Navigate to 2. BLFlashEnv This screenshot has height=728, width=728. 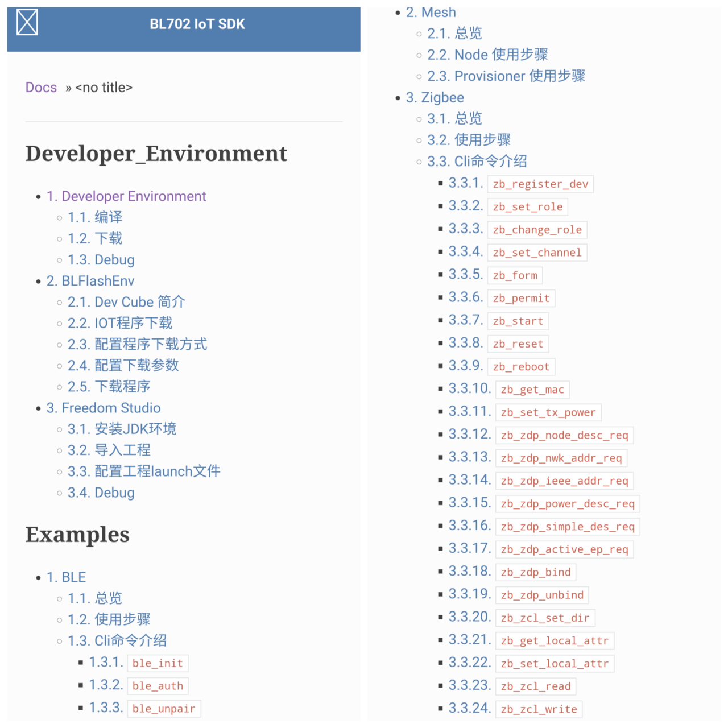tap(90, 281)
